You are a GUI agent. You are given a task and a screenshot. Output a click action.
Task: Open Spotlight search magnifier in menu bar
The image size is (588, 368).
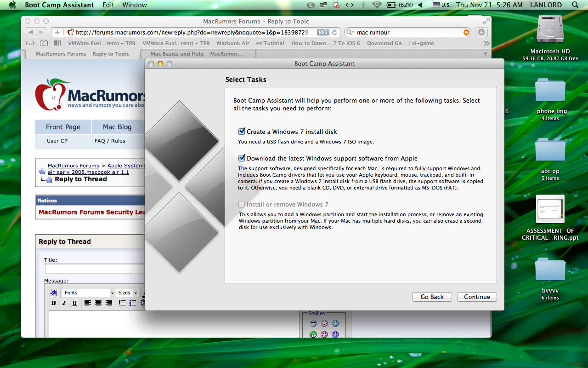click(575, 5)
